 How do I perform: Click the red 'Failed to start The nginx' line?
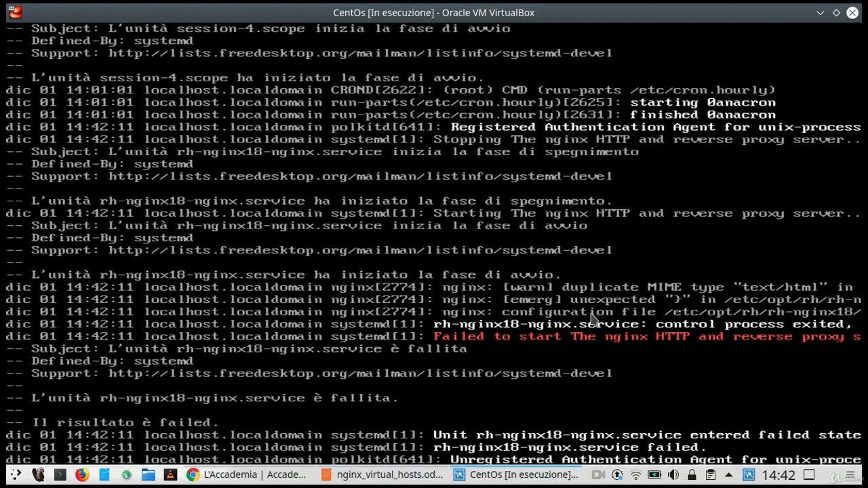pyautogui.click(x=647, y=337)
